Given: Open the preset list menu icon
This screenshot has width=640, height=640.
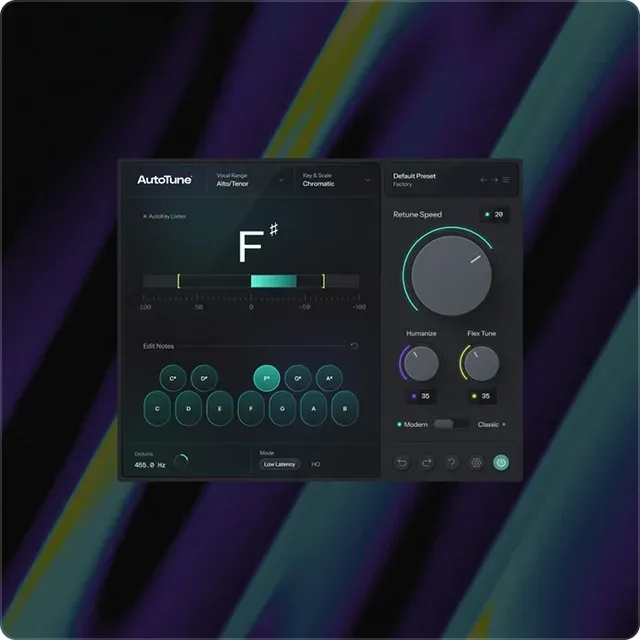Looking at the screenshot, I should pos(506,180).
